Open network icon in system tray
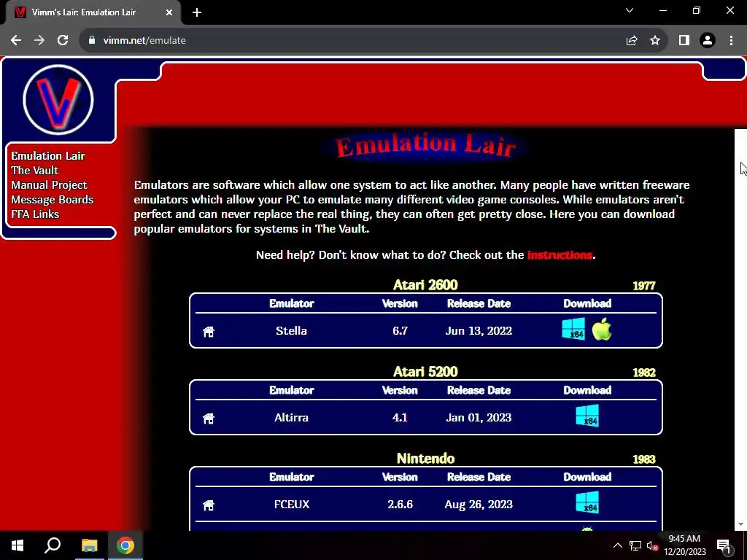Image resolution: width=747 pixels, height=560 pixels. point(635,545)
